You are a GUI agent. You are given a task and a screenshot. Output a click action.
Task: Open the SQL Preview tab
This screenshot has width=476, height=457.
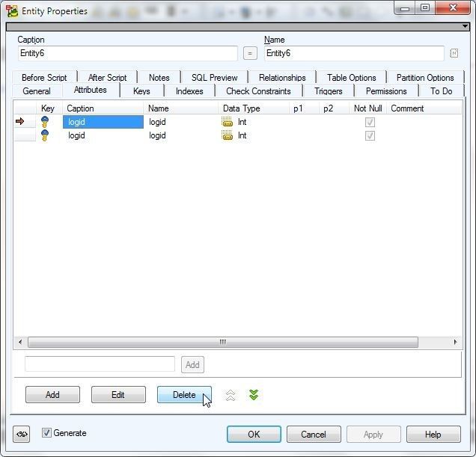tap(214, 77)
